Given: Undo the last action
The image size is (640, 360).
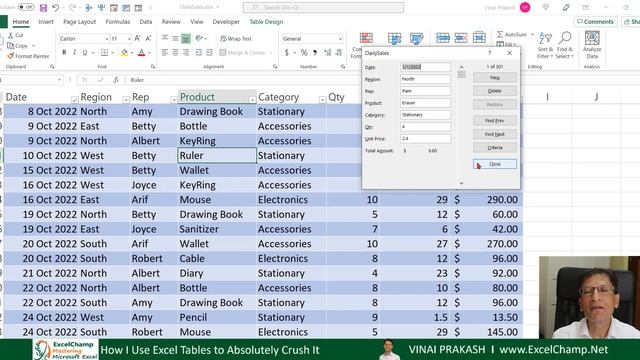Looking at the screenshot, I should point(56,7).
